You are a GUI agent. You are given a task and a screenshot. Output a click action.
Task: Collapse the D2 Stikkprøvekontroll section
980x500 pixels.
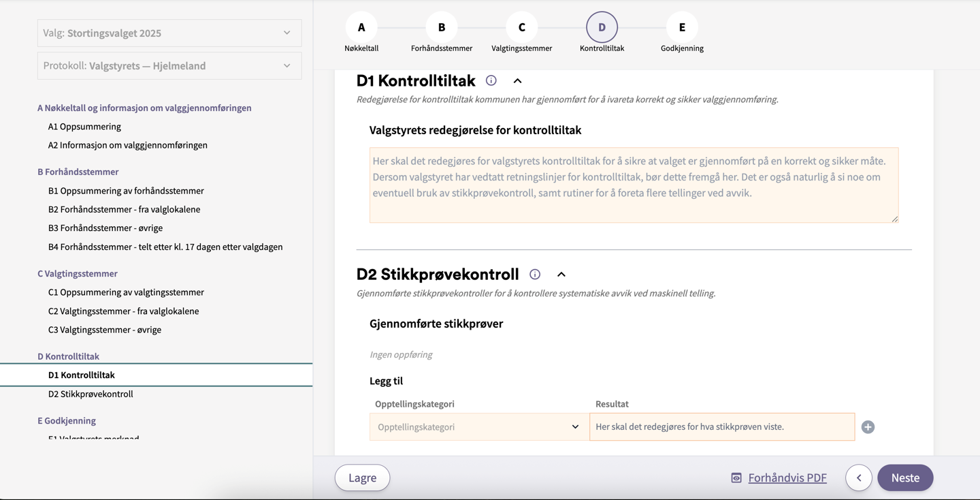561,274
